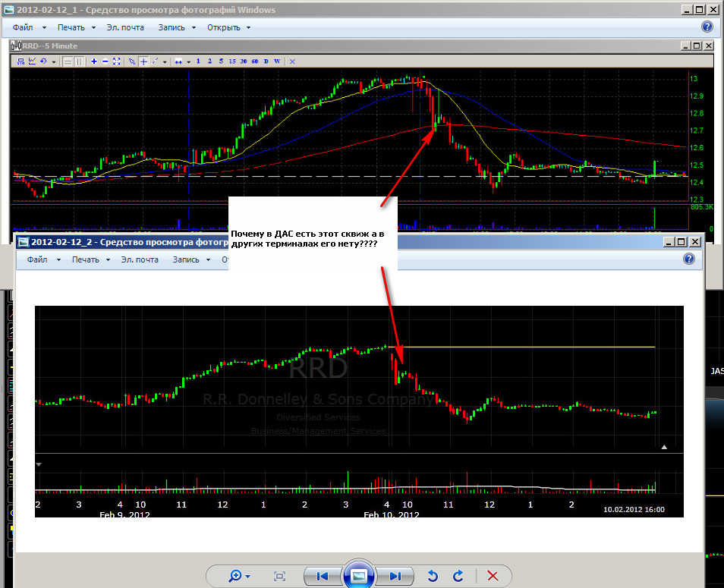Open the chart settings icon in RRD toolbar

pyautogui.click(x=20, y=61)
